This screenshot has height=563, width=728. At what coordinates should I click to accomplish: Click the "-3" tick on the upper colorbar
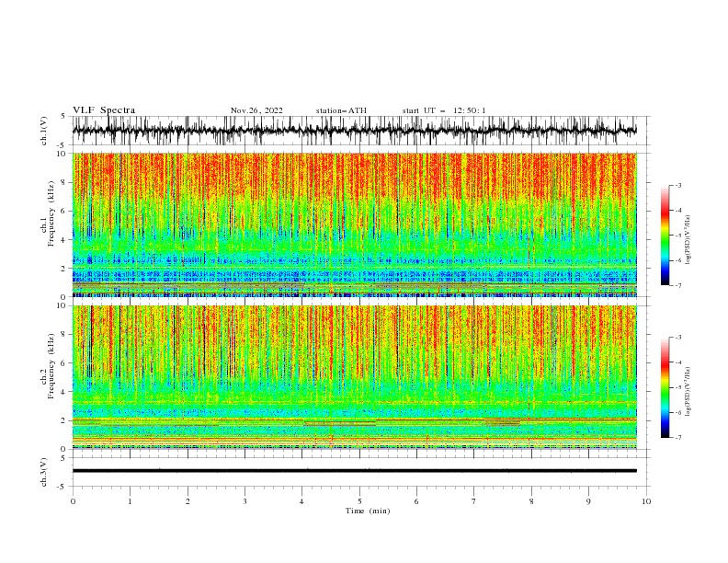click(678, 185)
